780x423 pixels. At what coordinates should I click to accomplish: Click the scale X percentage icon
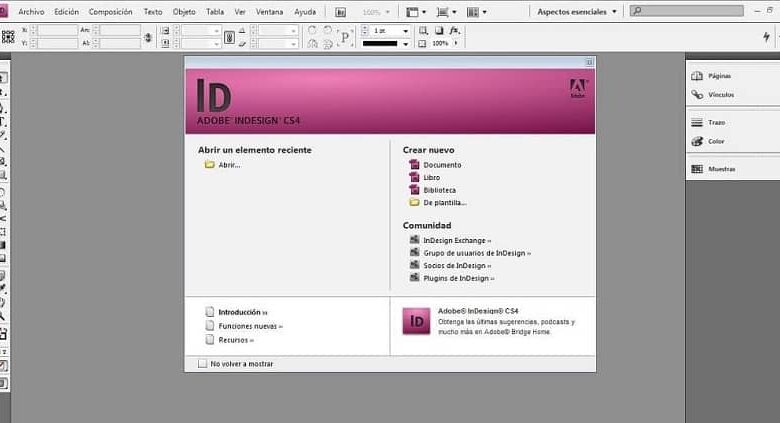point(165,31)
